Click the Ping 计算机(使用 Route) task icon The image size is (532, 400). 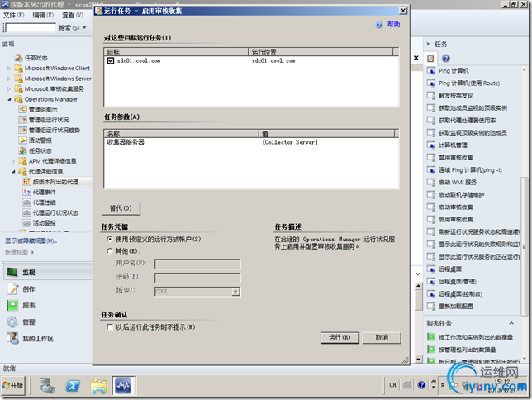[431, 83]
